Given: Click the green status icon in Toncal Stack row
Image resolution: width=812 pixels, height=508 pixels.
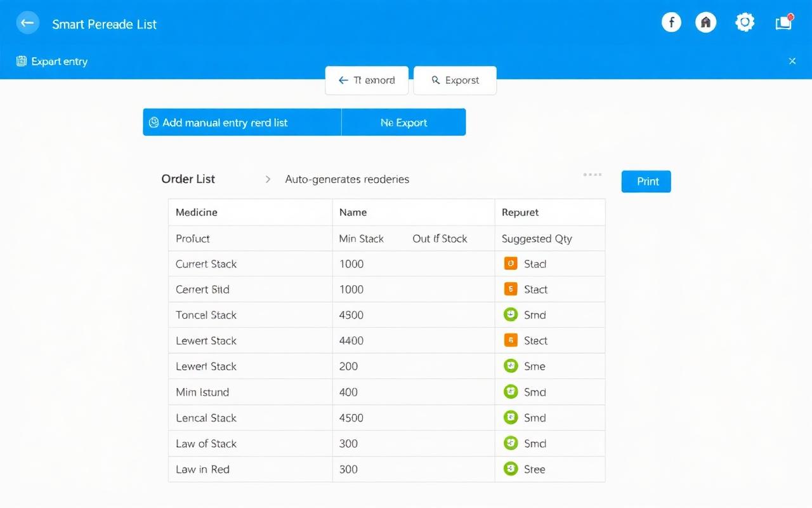Looking at the screenshot, I should (x=511, y=314).
